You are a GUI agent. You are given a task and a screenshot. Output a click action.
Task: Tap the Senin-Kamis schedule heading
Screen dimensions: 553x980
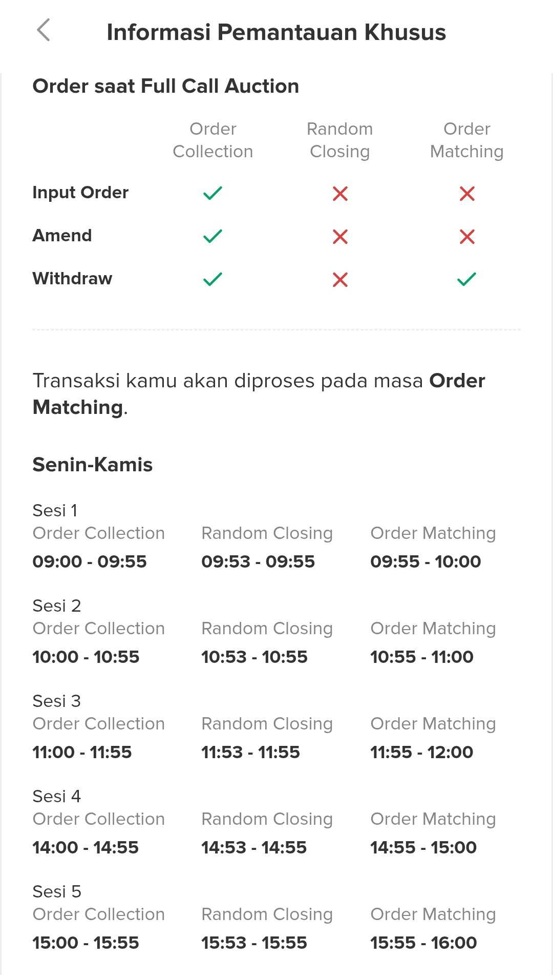coord(93,465)
